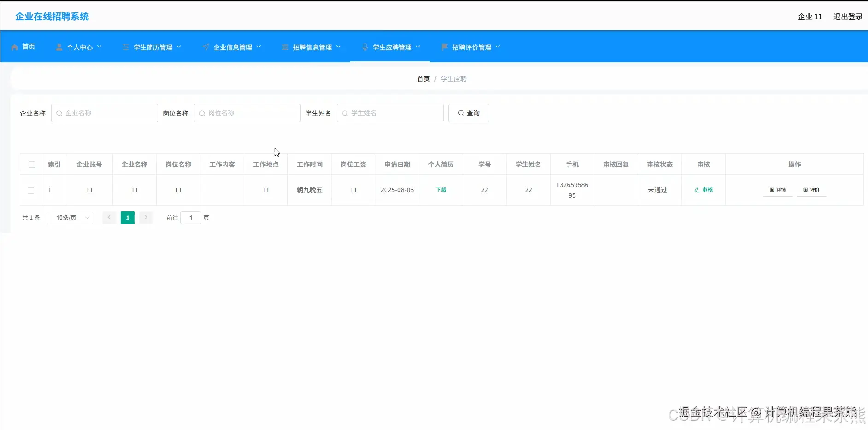Focus the 企业名称 search input

pos(105,113)
